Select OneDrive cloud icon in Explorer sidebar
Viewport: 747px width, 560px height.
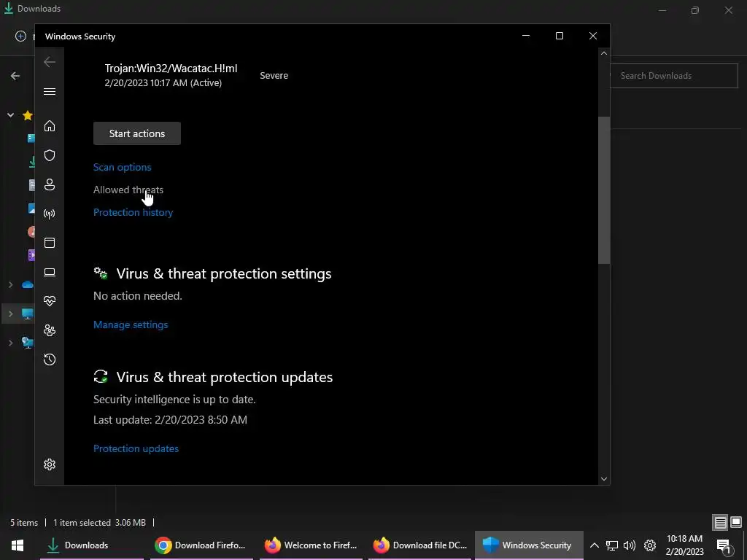tap(28, 285)
